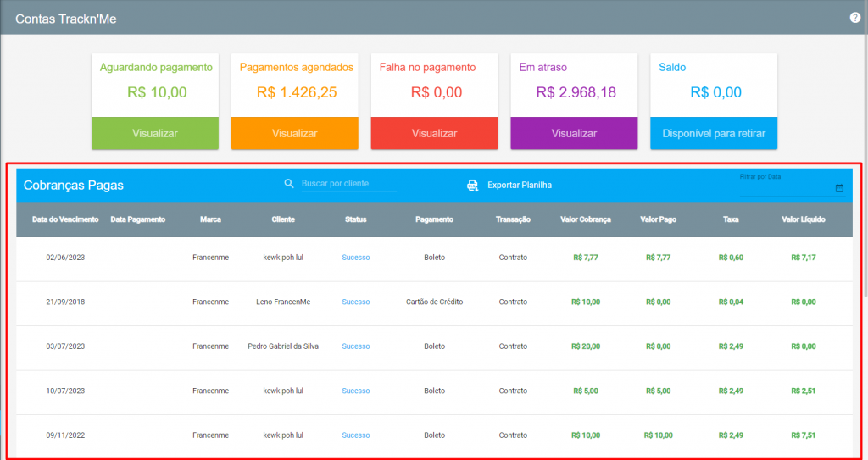Click Taxa column header
Screen dimensions: 868x460
(731, 219)
